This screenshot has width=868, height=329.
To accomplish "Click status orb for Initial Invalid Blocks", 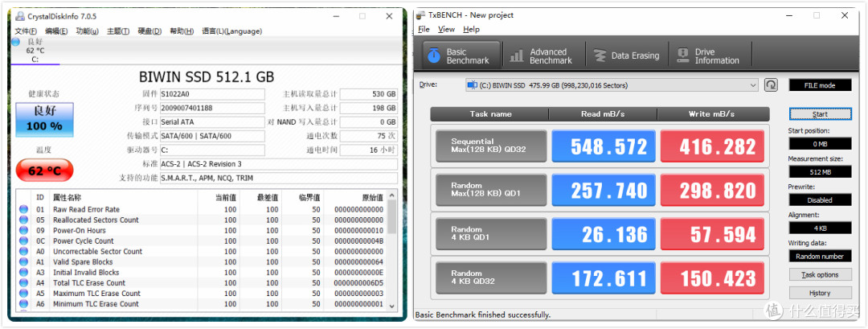I will click(24, 273).
